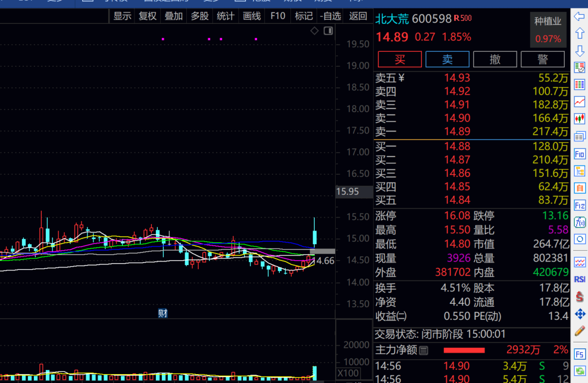The width and height of the screenshot is (588, 383).
Task: Open the quote list with checkmark icon
Action: (580, 67)
